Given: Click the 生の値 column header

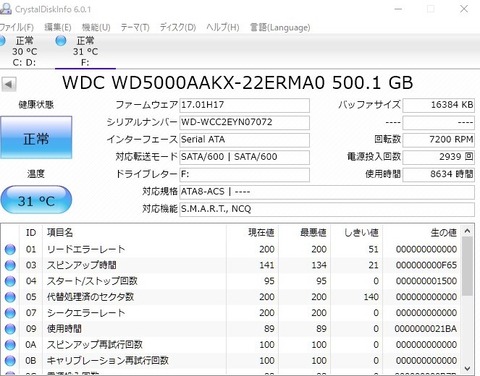Looking at the screenshot, I should coord(422,233).
